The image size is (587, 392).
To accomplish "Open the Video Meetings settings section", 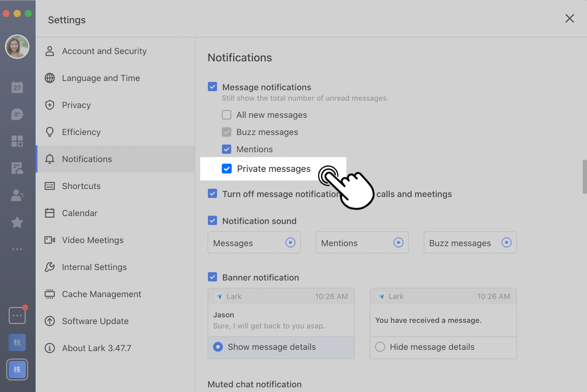I will [x=93, y=240].
